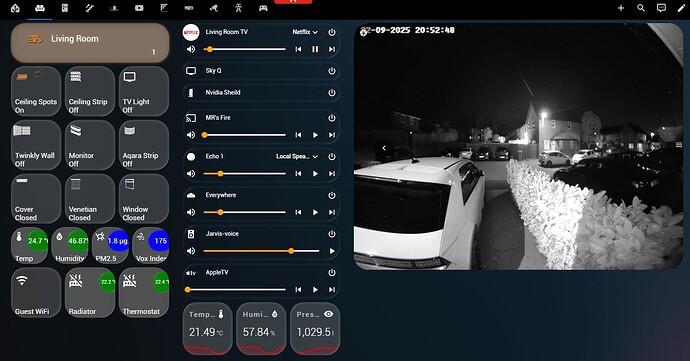The height and width of the screenshot is (361, 690).
Task: Open the Local Speaker source dropdown on Echo 1
Action: coord(297,157)
